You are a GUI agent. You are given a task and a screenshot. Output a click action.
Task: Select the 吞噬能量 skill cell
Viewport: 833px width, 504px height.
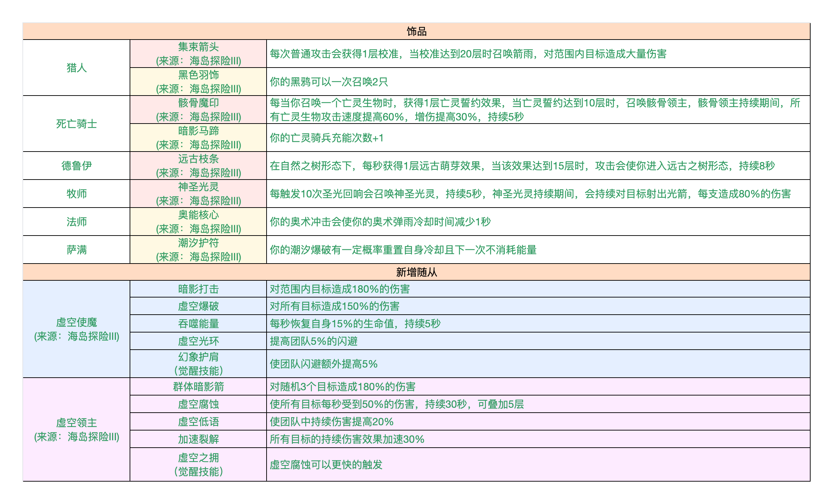[x=198, y=324]
